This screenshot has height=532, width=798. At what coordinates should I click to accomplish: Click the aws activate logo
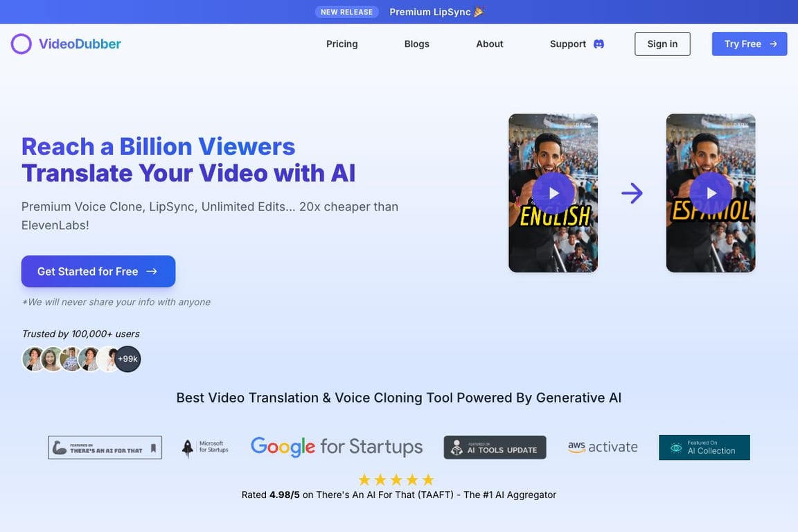pos(603,447)
